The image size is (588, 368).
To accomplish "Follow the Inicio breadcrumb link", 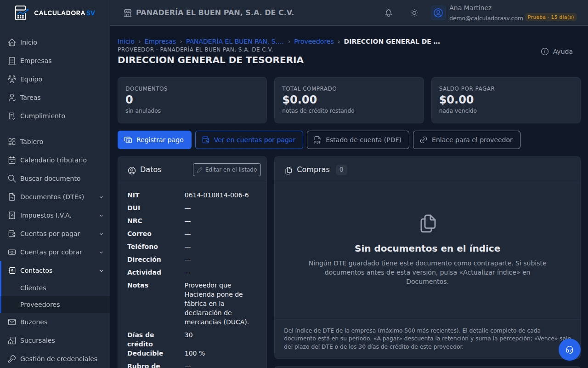I will (126, 41).
